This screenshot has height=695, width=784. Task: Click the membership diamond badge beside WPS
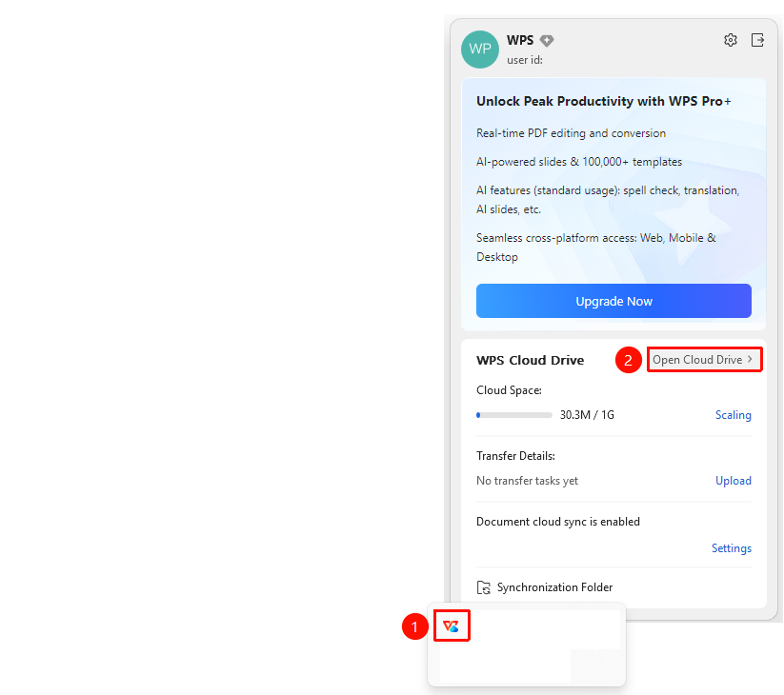pos(547,41)
